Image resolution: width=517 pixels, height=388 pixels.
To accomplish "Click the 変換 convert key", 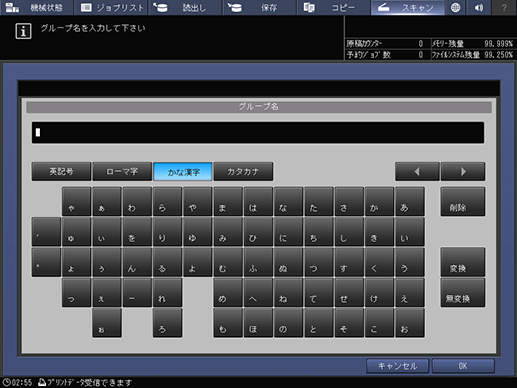I will pos(463,262).
